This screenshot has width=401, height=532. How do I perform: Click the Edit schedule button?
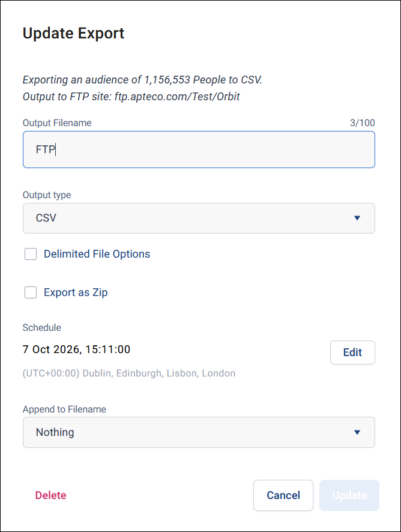pyautogui.click(x=352, y=352)
